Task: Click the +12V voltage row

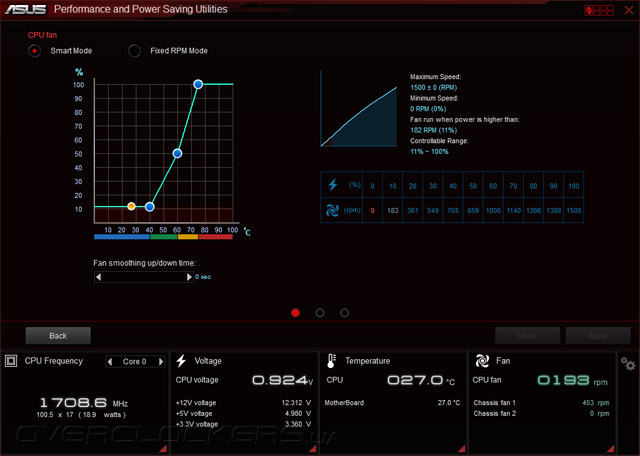Action: (x=243, y=403)
